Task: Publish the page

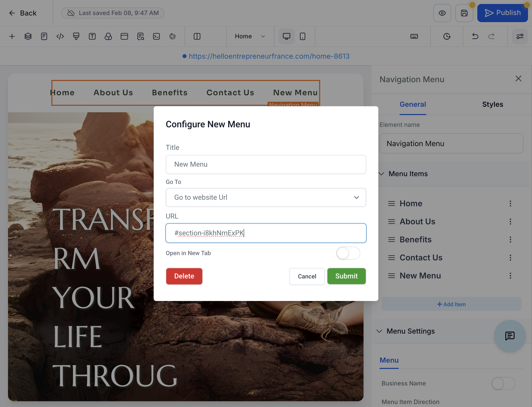Action: coord(503,13)
